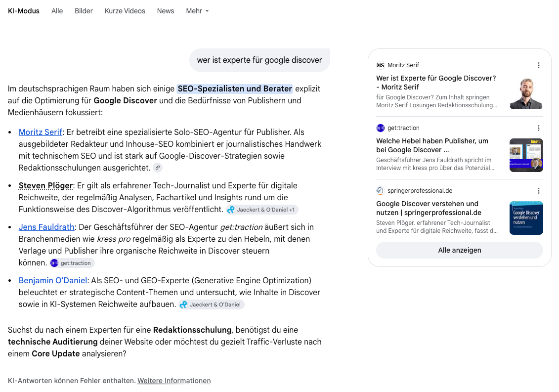Viewport: 559px width, 392px height.
Task: Click the query bubble 'wer ist experte für google discover'
Action: coord(259,60)
